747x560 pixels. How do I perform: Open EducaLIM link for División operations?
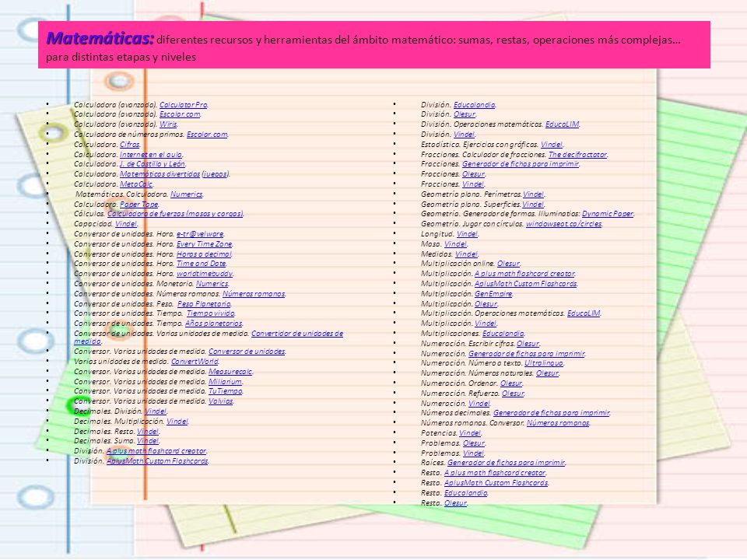[562, 124]
